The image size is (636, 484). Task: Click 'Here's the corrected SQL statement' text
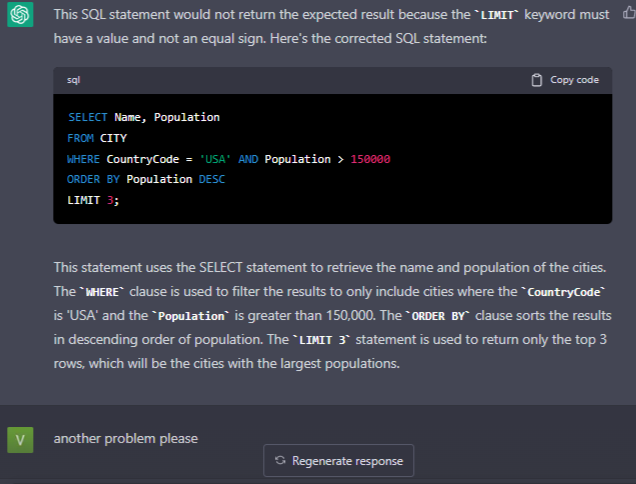(x=378, y=39)
